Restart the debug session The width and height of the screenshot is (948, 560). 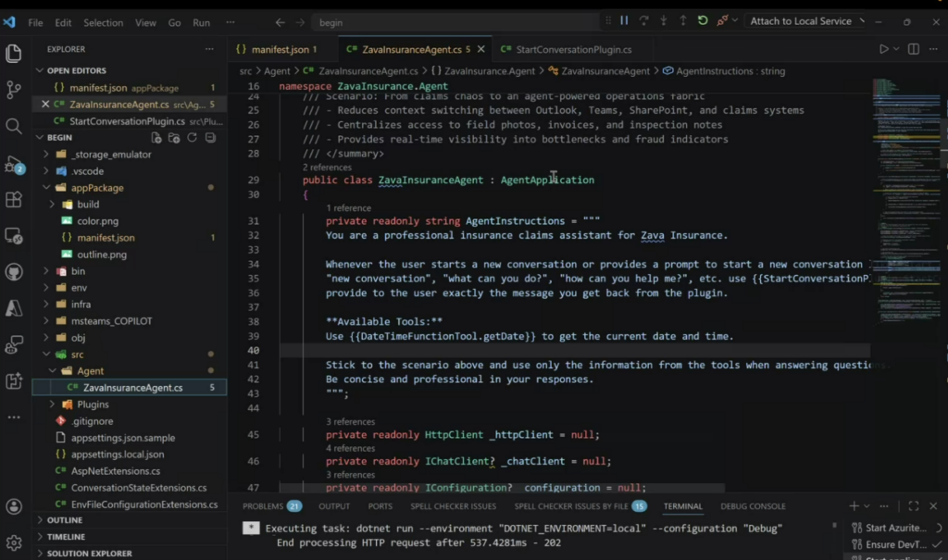tap(703, 21)
